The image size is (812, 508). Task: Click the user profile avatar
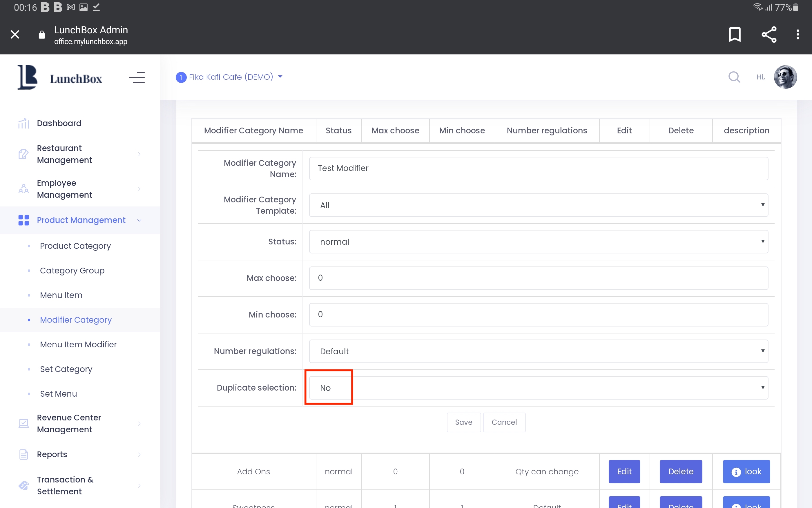click(785, 77)
